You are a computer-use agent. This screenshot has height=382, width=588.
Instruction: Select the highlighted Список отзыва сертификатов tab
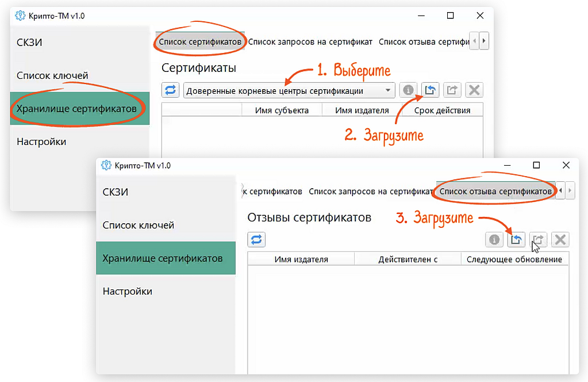click(495, 191)
